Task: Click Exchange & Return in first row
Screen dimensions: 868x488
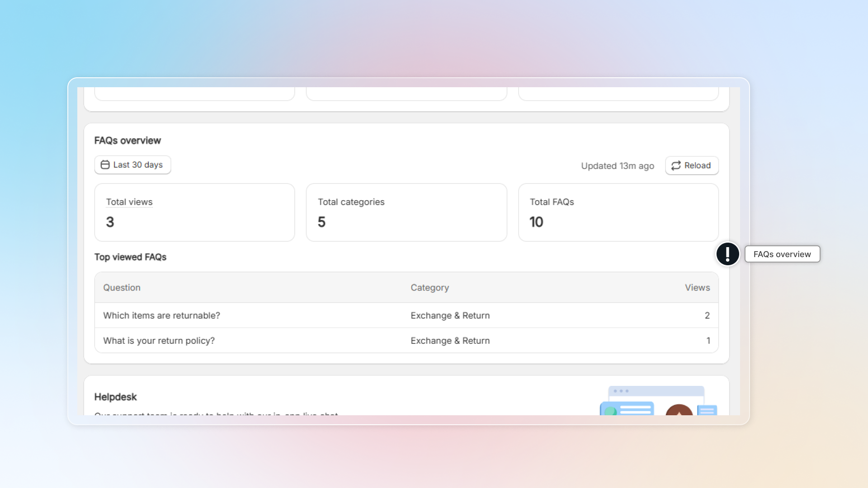Action: 450,315
